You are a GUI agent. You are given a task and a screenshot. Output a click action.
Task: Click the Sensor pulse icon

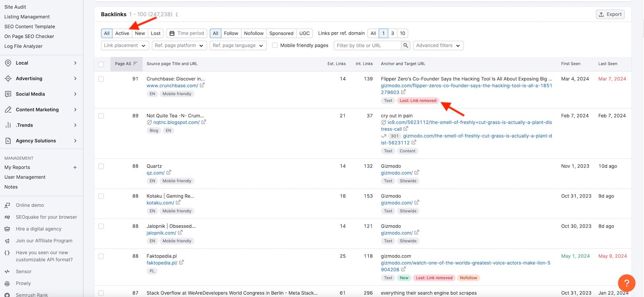pos(7,272)
